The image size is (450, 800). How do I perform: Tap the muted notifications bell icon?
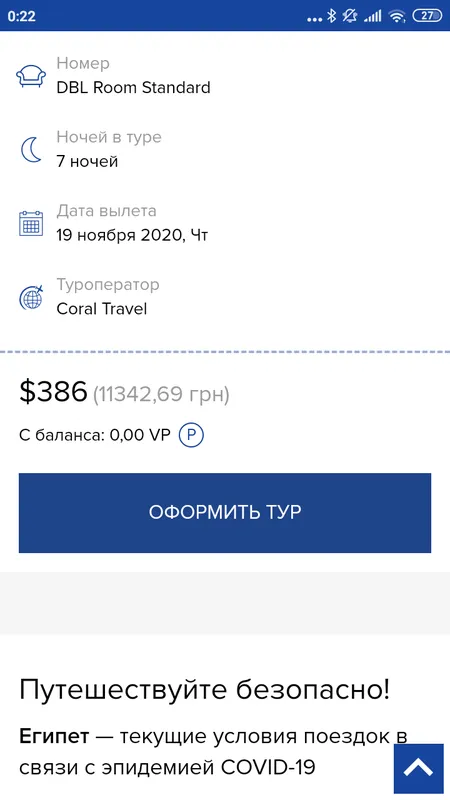coord(350,16)
